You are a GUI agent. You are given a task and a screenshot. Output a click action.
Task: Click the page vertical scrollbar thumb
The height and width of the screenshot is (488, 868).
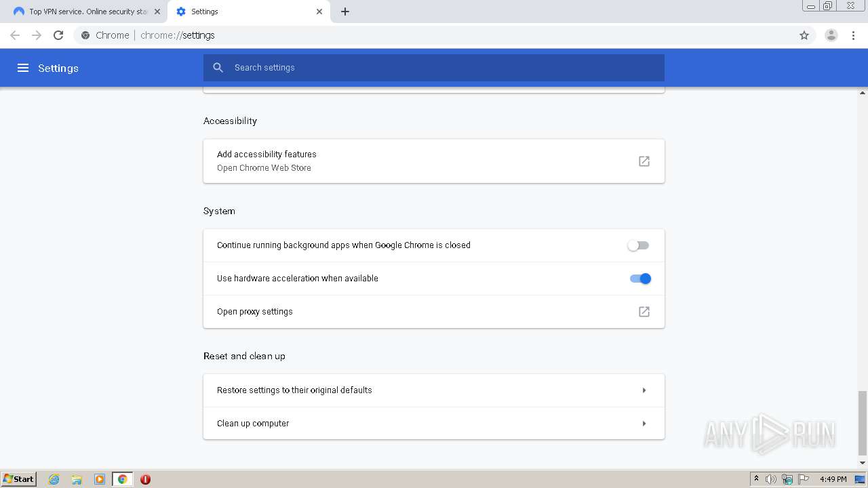(863, 423)
